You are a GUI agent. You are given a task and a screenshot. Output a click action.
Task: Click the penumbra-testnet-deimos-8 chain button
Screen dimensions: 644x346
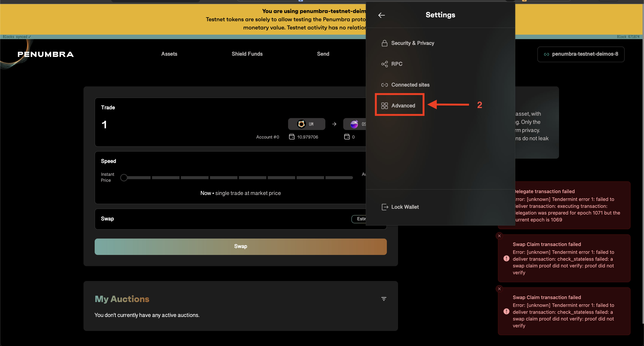581,54
